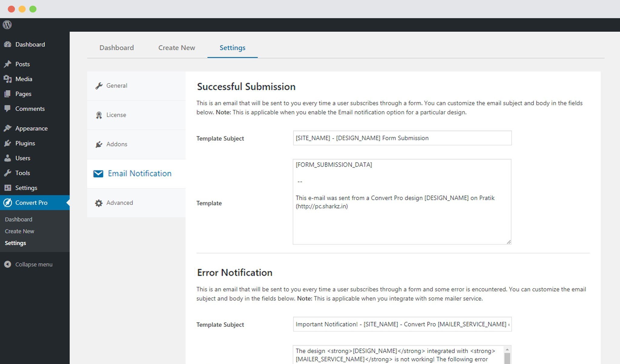Open Convert Pro submenu Create New link
The width and height of the screenshot is (620, 364).
[19, 231]
